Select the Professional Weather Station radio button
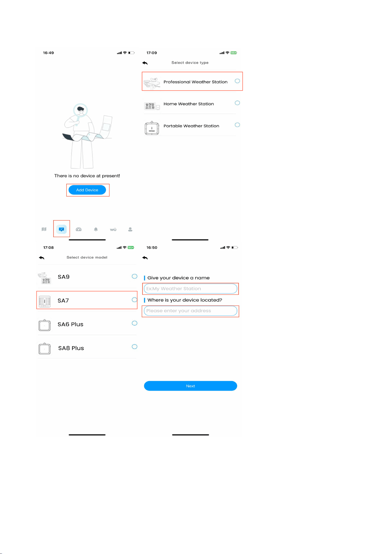 click(237, 81)
